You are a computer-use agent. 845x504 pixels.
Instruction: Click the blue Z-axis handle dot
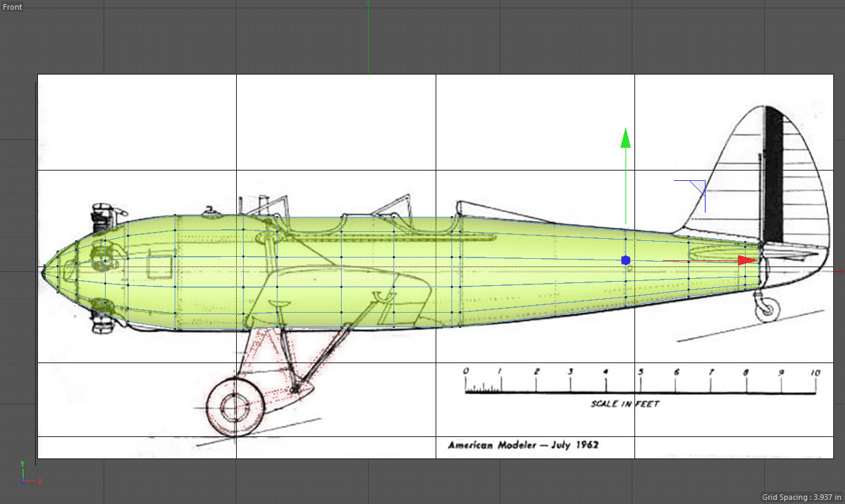pos(625,260)
